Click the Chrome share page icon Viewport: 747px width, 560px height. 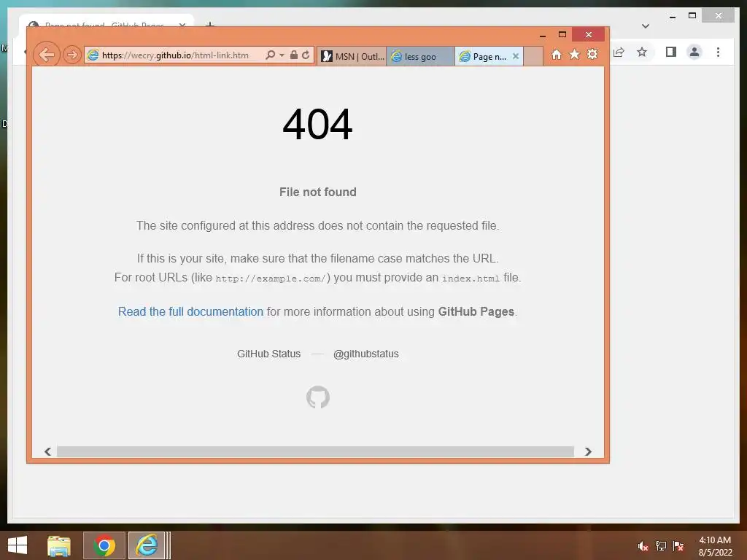coord(619,52)
